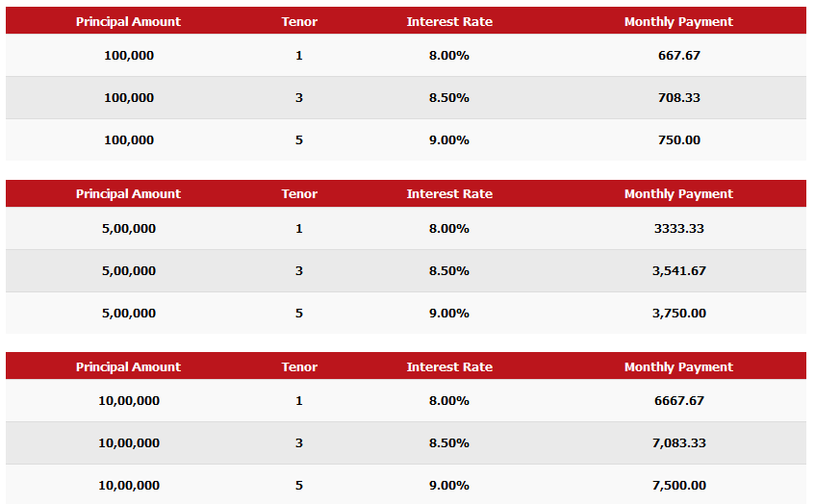
Task: Select the 3333.33 monthly payment value
Action: coord(678,229)
